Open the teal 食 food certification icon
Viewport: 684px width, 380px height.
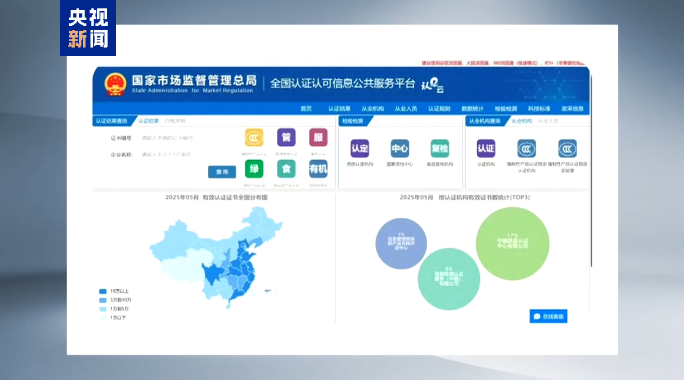coord(286,169)
